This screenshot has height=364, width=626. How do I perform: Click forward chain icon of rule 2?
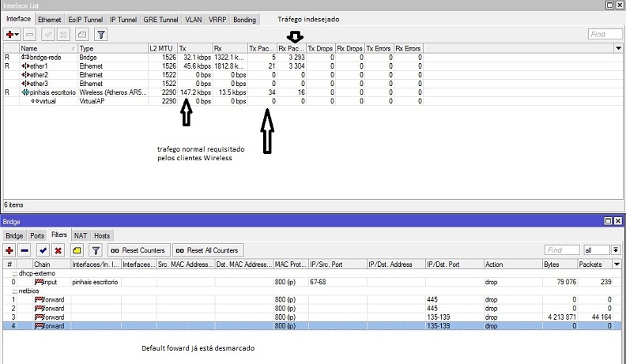click(x=39, y=308)
